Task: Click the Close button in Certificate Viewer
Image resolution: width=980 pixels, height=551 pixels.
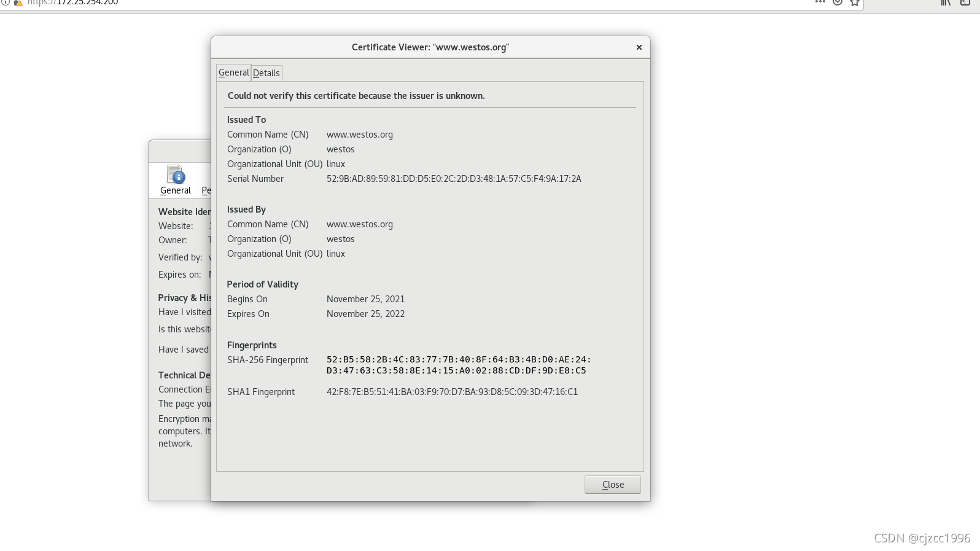Action: 612,485
